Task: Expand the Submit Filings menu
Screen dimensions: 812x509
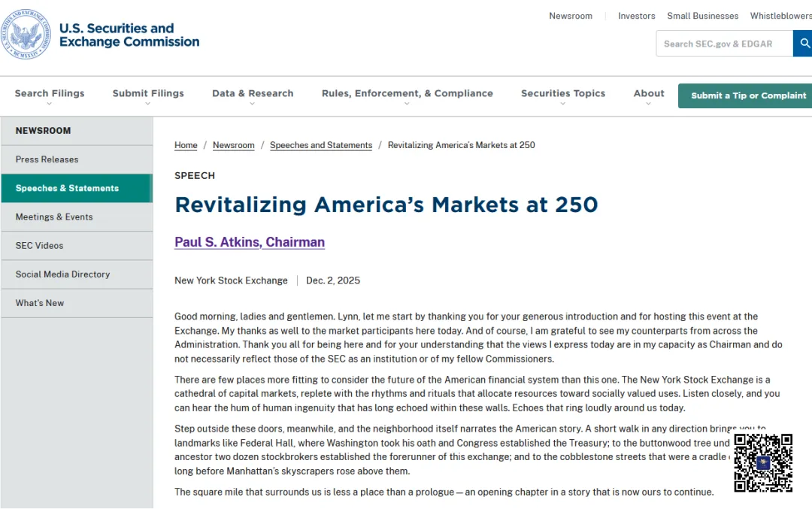Action: tap(148, 94)
